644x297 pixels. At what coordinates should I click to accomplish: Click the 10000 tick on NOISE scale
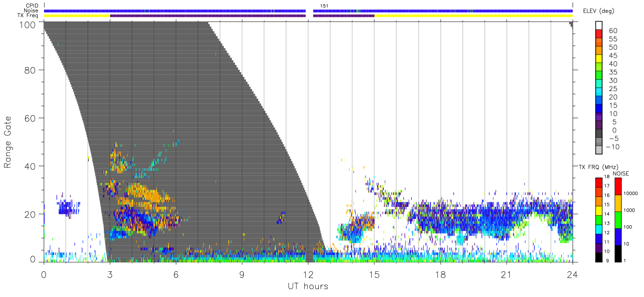(x=630, y=194)
